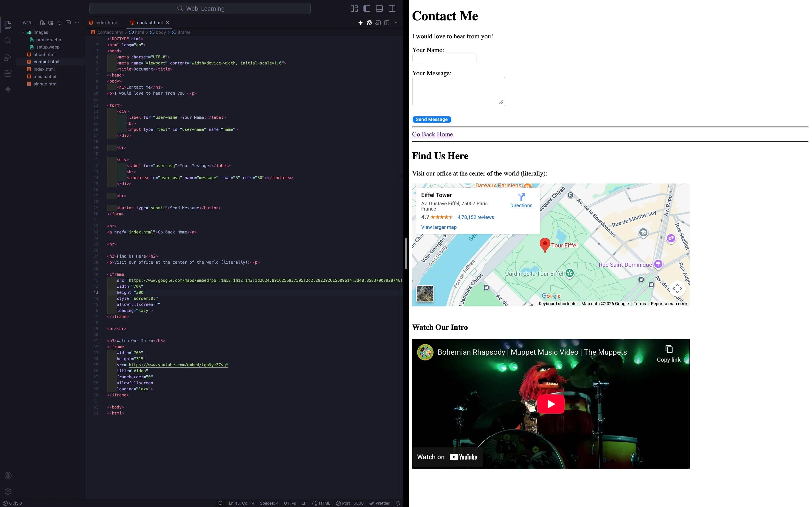Select the HTML language mode in status bar
The width and height of the screenshot is (812, 507).
click(x=324, y=503)
